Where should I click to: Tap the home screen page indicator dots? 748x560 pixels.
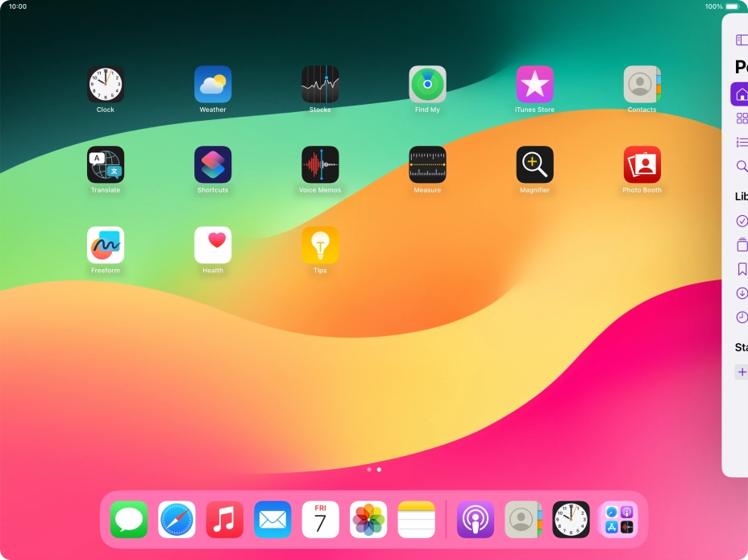(374, 469)
